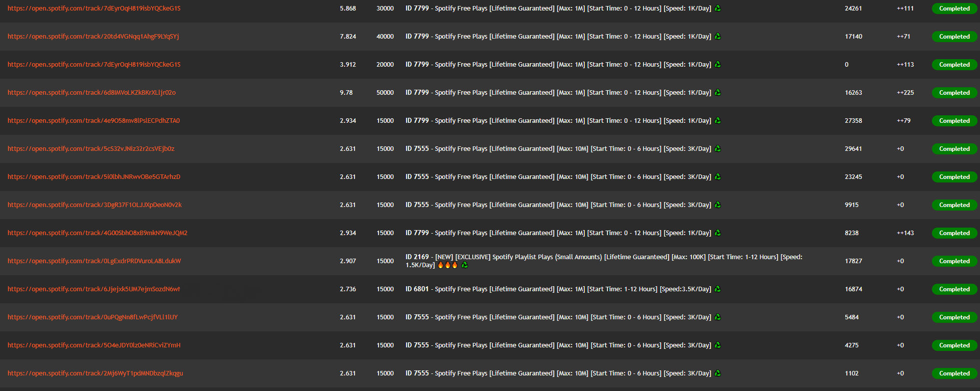Open the track link ending 4G00SbhO8xB9mkN9WeJQM2
The image size is (980, 391).
coord(98,233)
